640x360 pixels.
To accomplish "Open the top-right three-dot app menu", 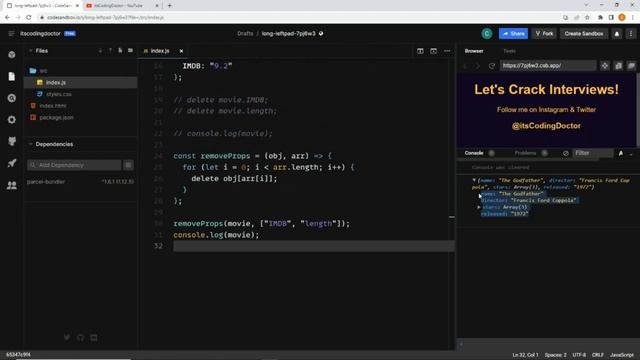I will [x=631, y=33].
